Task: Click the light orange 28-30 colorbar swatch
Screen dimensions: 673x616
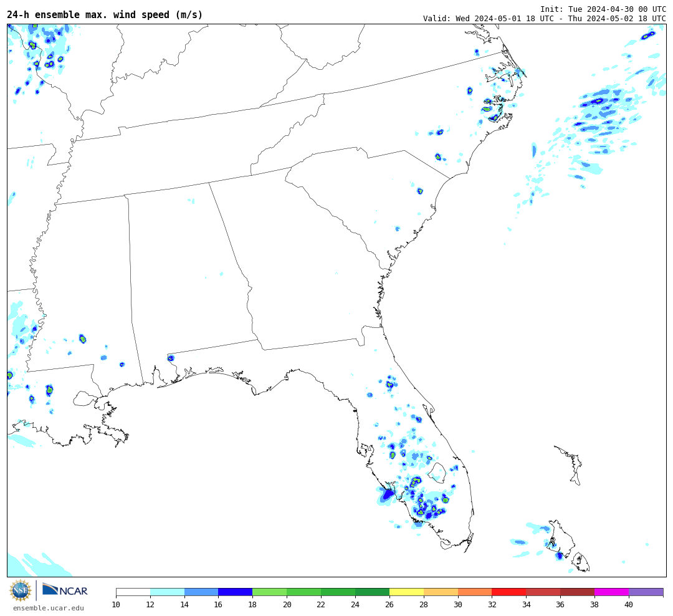Action: [x=441, y=592]
